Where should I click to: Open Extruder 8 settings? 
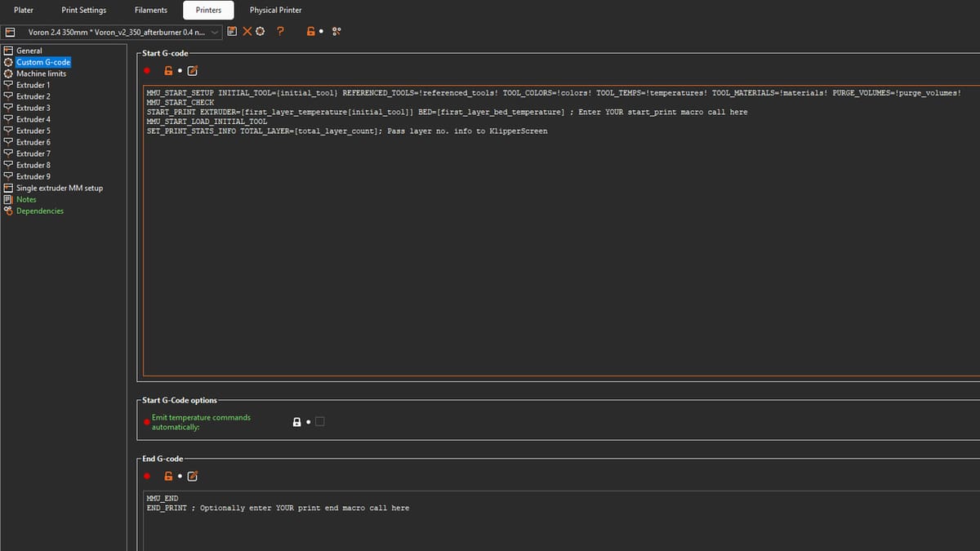[x=33, y=165]
